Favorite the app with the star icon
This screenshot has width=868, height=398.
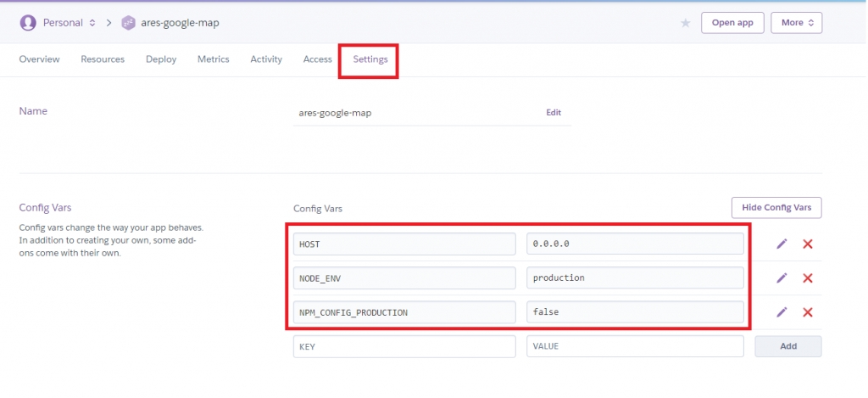[x=685, y=23]
